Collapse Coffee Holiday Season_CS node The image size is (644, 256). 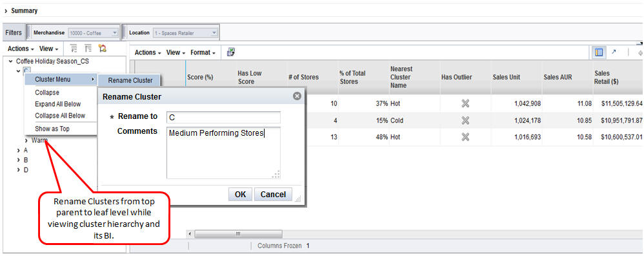[x=10, y=61]
